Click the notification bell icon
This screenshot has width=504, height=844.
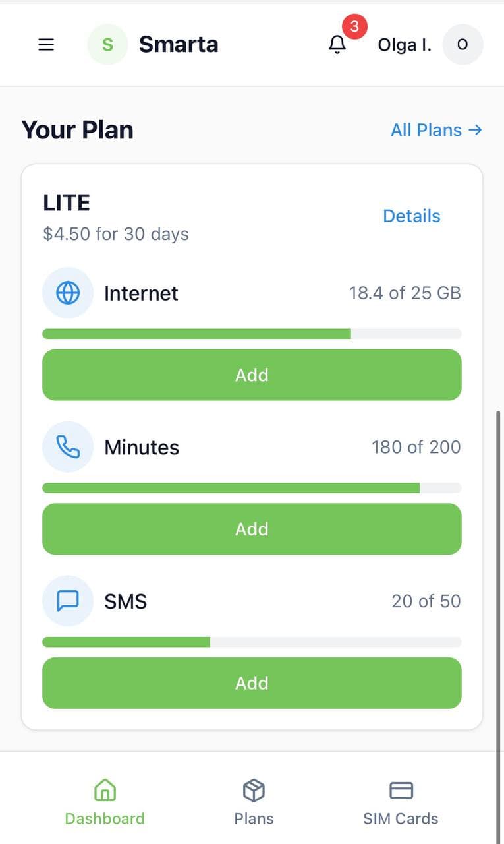338,46
